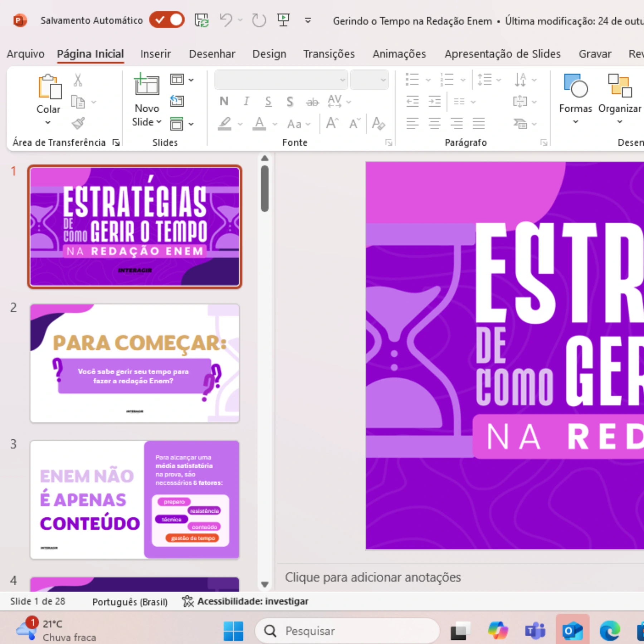
Task: Open the Arquivo menu
Action: (x=25, y=54)
